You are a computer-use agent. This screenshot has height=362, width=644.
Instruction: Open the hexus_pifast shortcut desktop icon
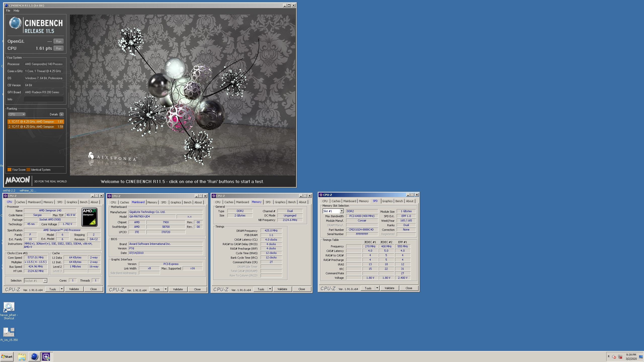coord(9,307)
